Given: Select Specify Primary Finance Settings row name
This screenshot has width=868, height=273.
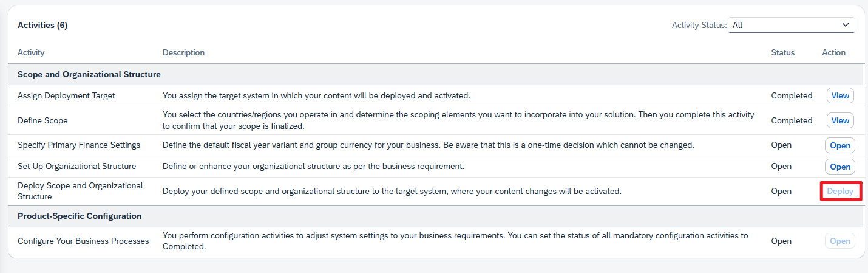Looking at the screenshot, I should click(79, 145).
